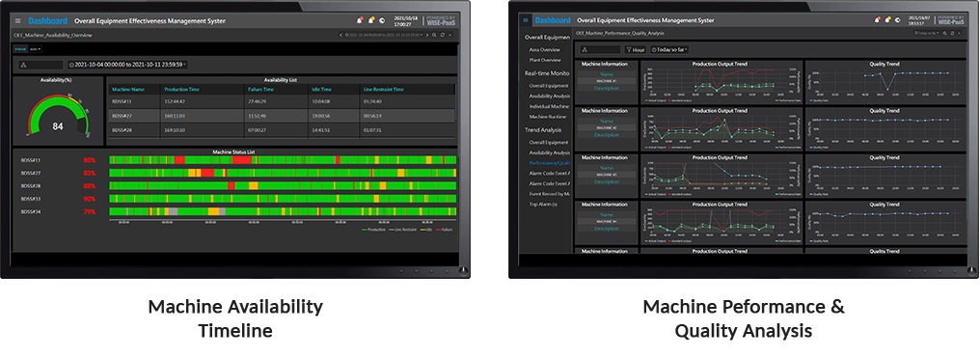Toggle 'Line Restraint' legend entry

tap(402, 230)
